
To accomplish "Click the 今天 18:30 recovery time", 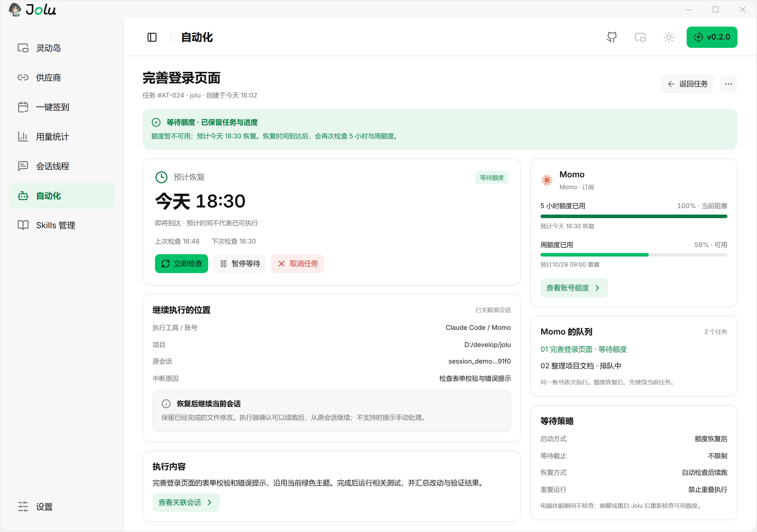I will coord(200,201).
